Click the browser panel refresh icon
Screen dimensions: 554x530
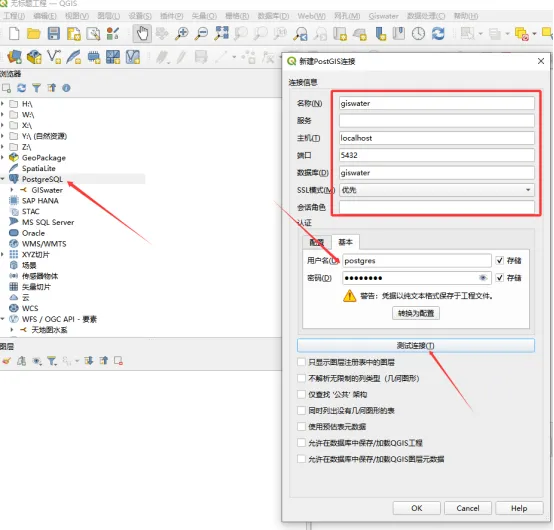click(x=22, y=88)
